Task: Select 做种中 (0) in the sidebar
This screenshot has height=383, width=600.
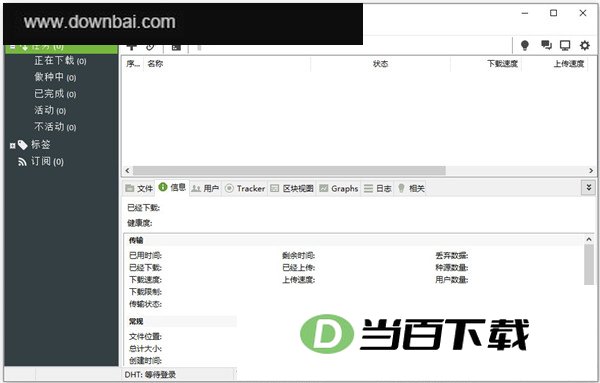Action: click(x=55, y=77)
